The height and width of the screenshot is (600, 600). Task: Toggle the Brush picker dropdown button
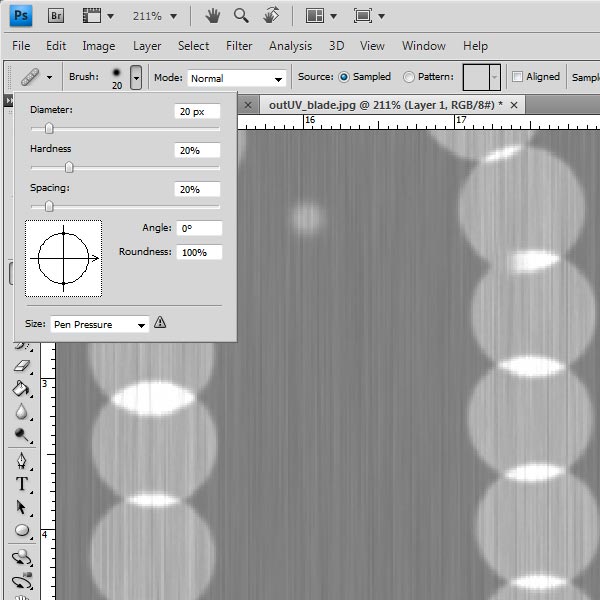click(x=136, y=77)
